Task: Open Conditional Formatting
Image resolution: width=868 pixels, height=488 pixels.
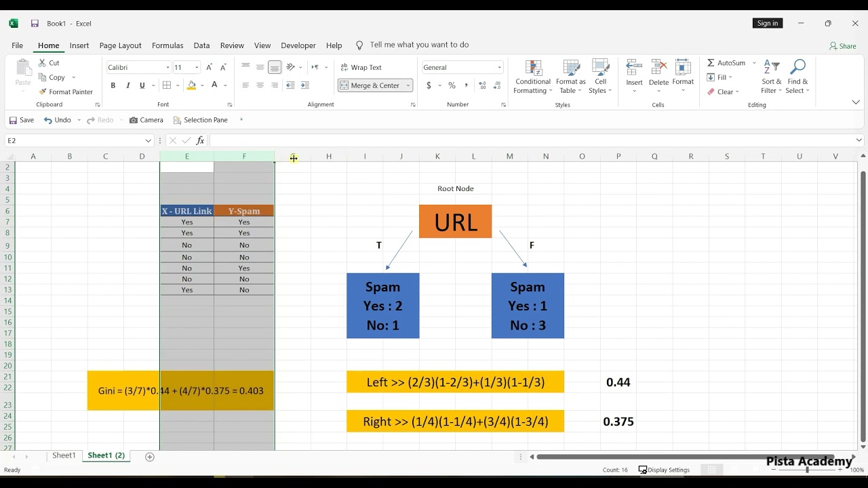Action: (x=533, y=77)
